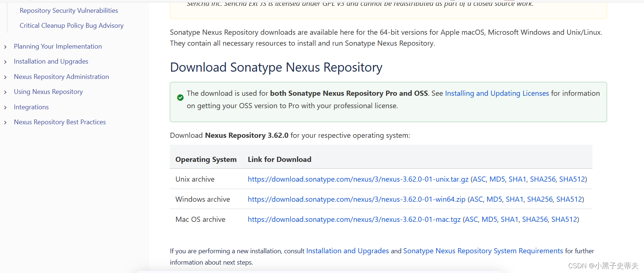Follow Installing and Updating Licenses link

pos(497,93)
